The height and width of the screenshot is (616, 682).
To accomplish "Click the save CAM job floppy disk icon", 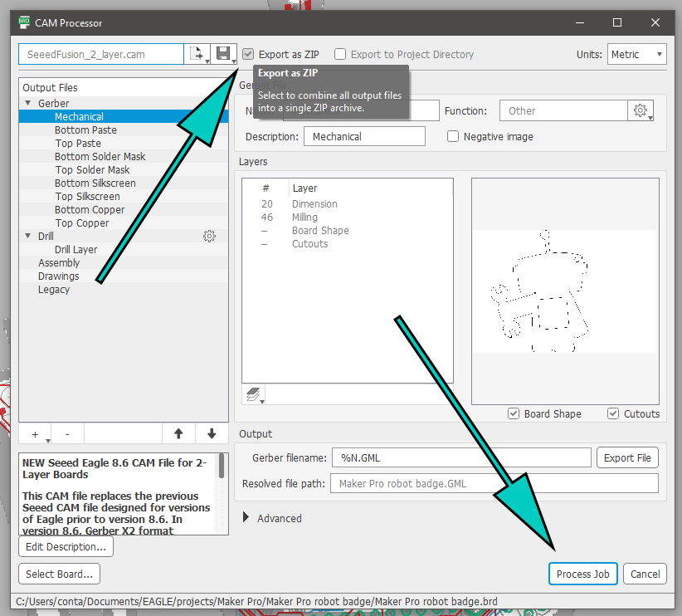I will pyautogui.click(x=222, y=55).
